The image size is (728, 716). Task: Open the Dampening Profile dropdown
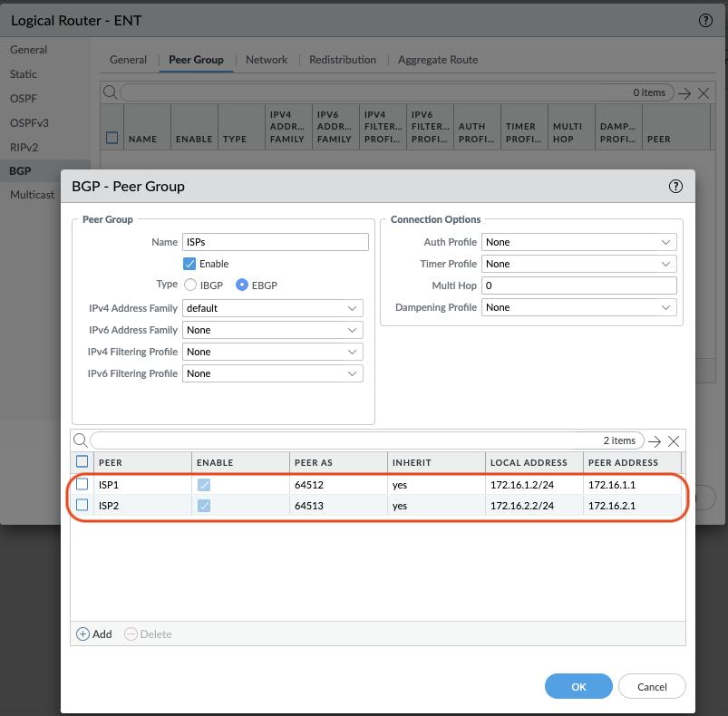click(x=578, y=307)
